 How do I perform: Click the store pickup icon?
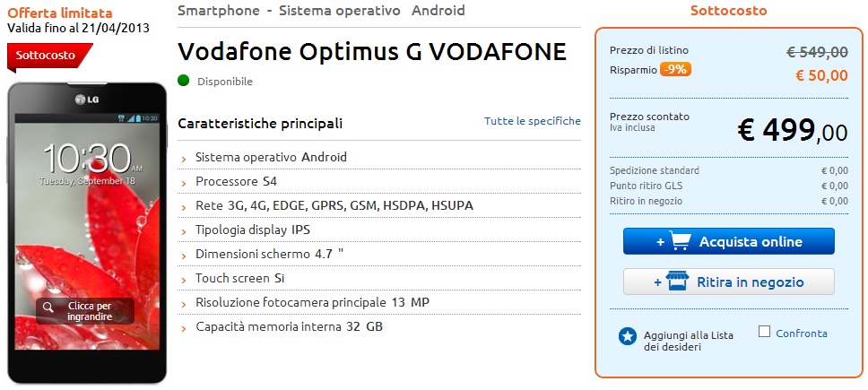678,282
